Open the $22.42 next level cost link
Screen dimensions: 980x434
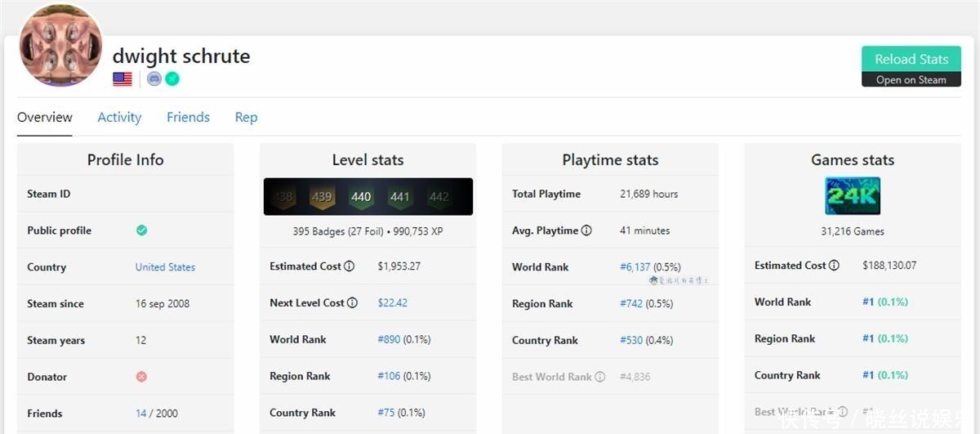coord(393,302)
